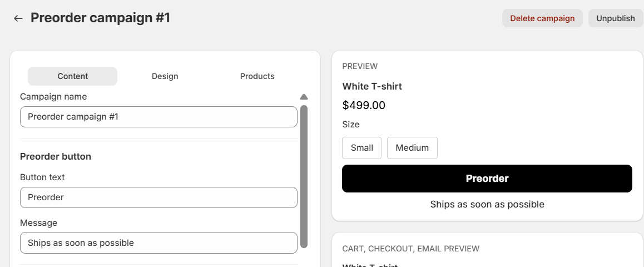Delete this preorder campaign
Screen dimensions: 644x267
click(x=542, y=18)
